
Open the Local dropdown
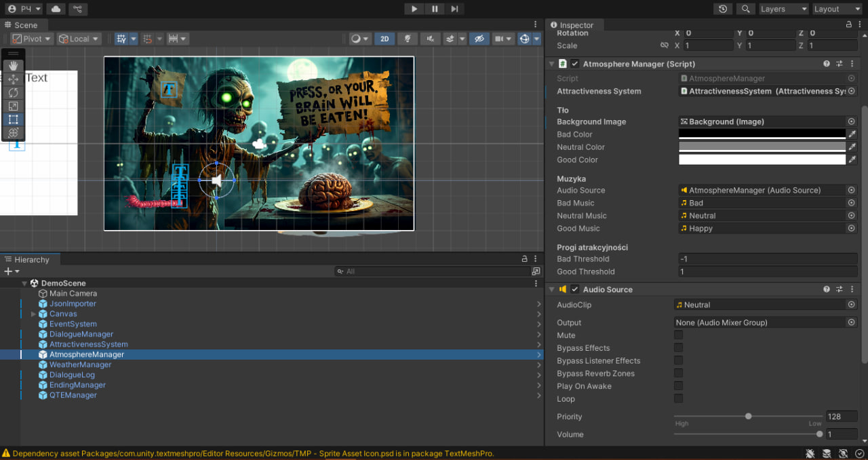click(x=79, y=39)
